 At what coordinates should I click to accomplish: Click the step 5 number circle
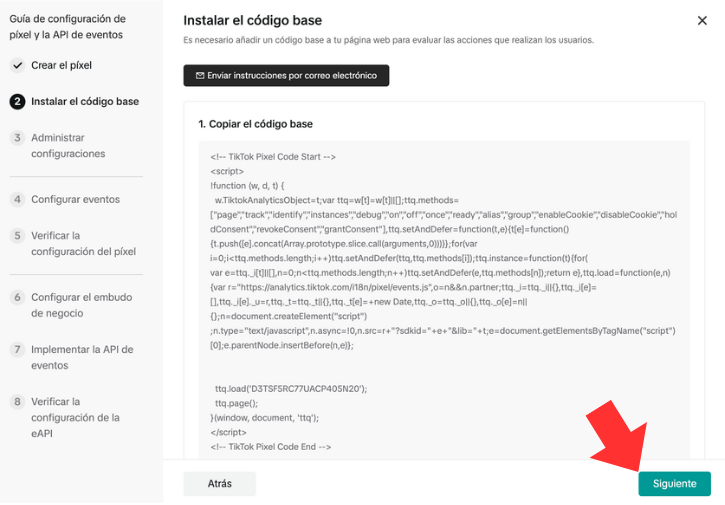click(x=17, y=236)
